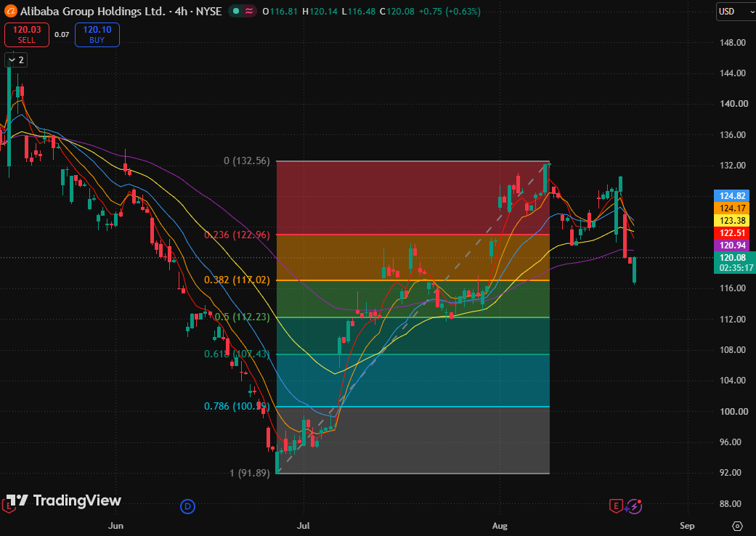The width and height of the screenshot is (756, 536).
Task: Click the 136.00 price axis label
Action: pyautogui.click(x=733, y=134)
